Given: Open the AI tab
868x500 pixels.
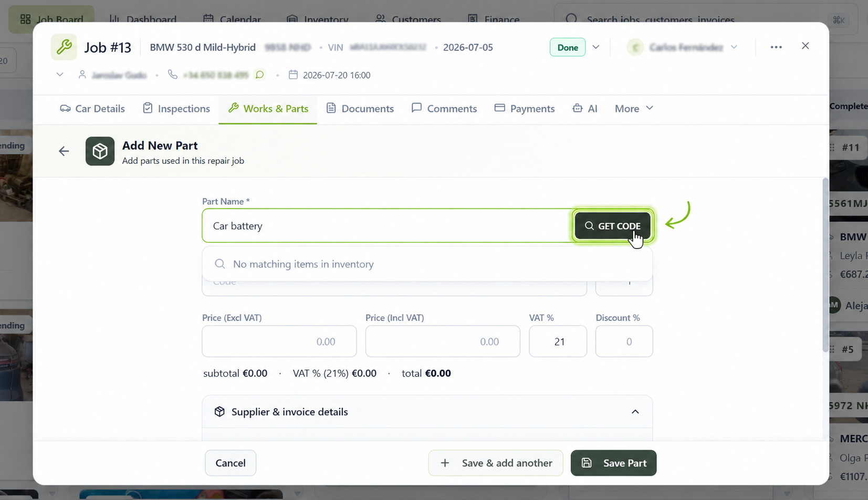Looking at the screenshot, I should tap(585, 108).
